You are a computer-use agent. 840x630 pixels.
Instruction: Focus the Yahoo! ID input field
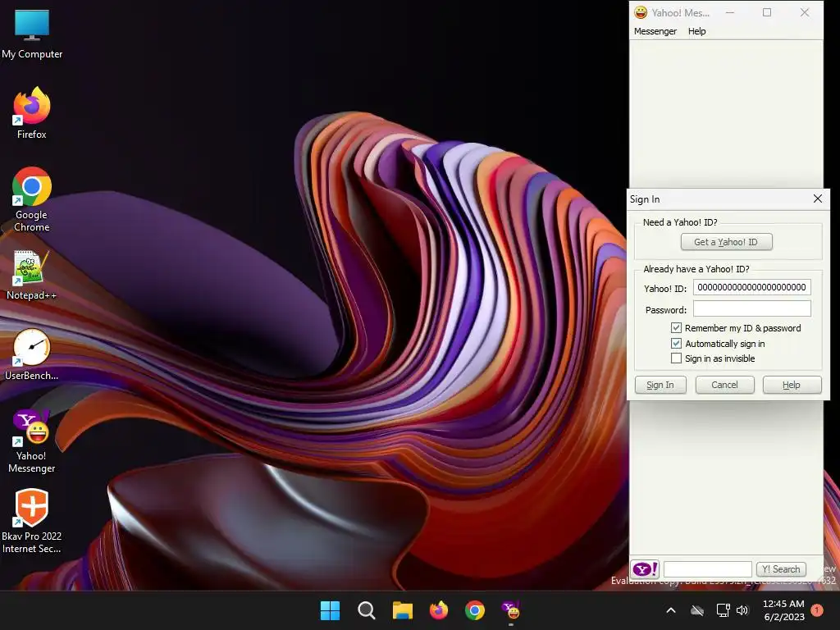[x=752, y=287]
